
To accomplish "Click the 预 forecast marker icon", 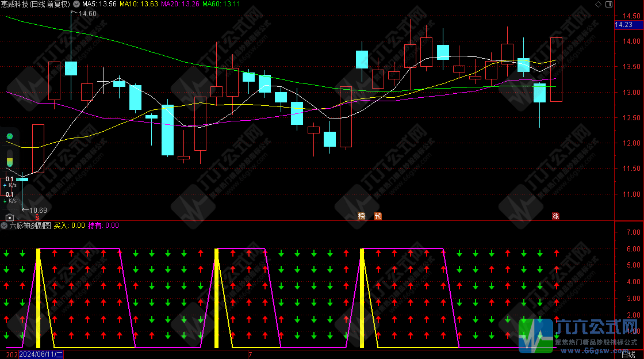I will point(378,216).
